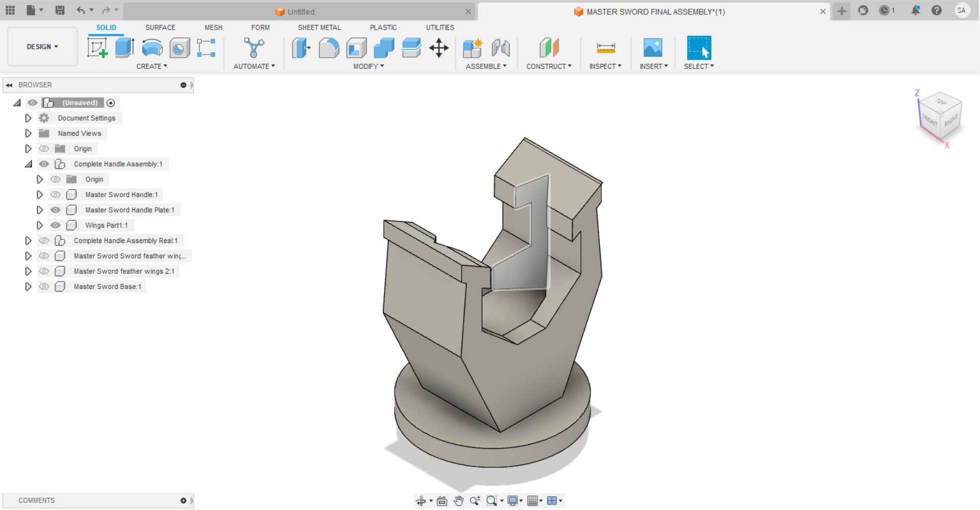This screenshot has width=980, height=510.
Task: Show Master Sword feather wings 2:1
Action: pos(44,271)
